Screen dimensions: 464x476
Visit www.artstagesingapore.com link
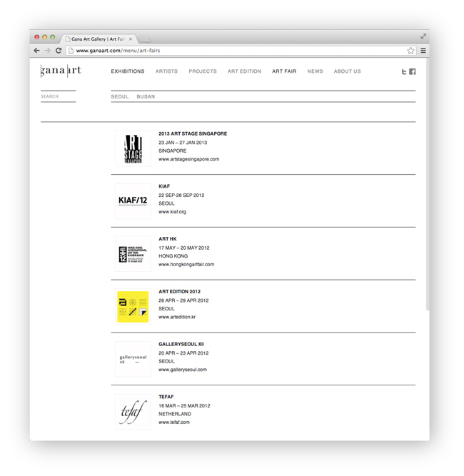[189, 159]
